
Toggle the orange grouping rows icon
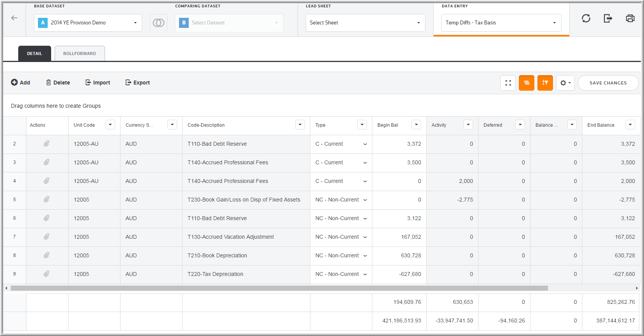pos(527,83)
